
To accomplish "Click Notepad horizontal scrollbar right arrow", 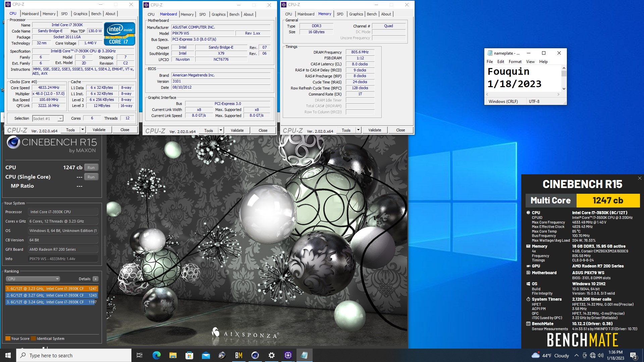I will click(558, 95).
